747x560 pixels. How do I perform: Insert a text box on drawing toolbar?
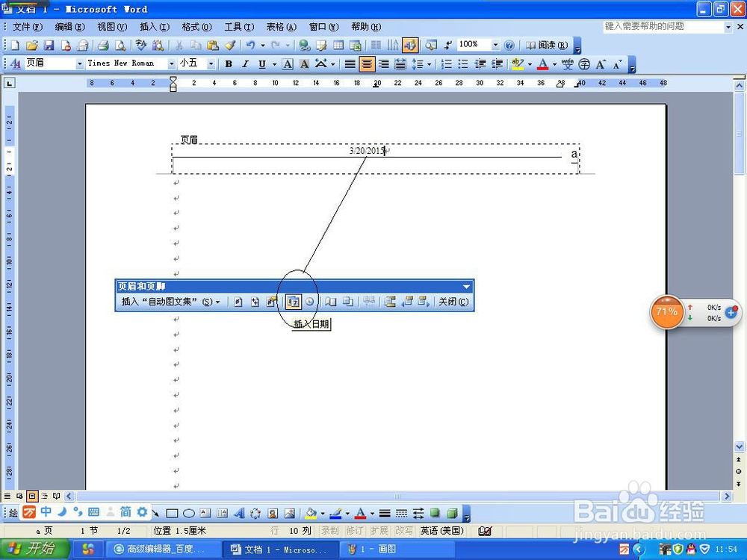pos(205,514)
